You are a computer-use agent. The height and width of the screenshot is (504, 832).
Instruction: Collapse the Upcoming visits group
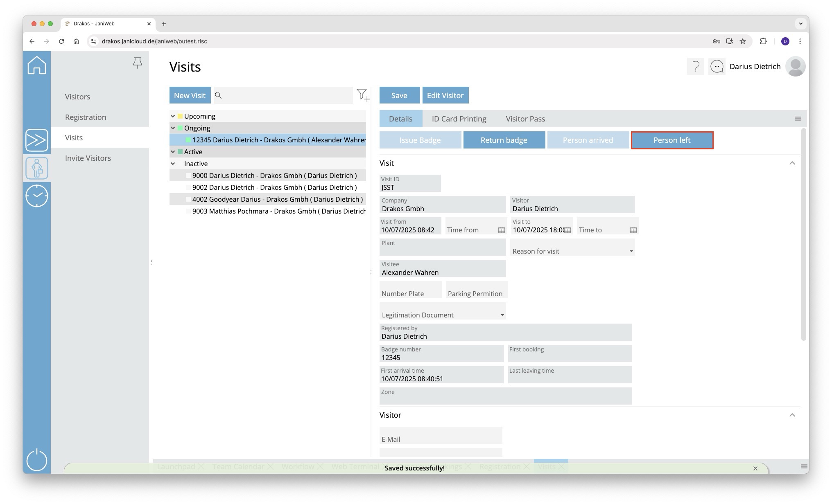click(x=173, y=116)
